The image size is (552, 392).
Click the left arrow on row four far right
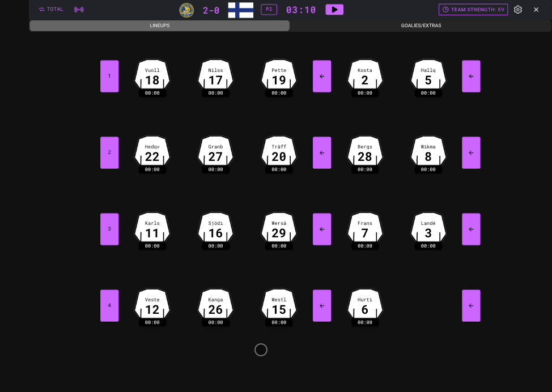[x=471, y=305]
